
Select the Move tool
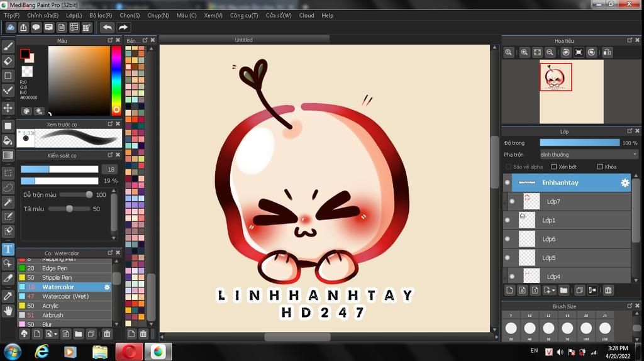click(8, 108)
